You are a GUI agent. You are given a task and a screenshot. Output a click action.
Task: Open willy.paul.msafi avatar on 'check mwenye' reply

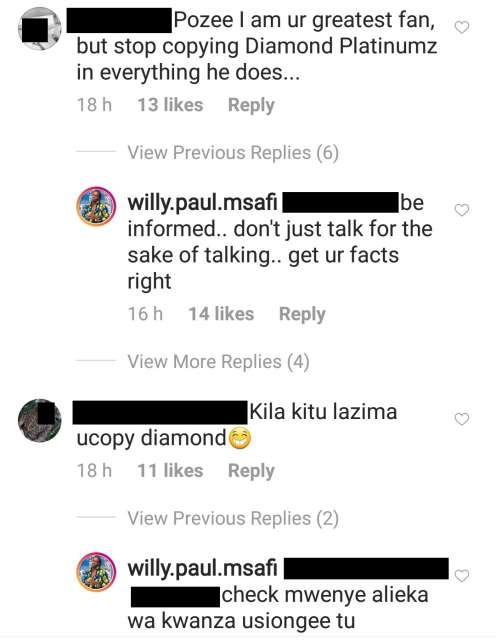tap(96, 572)
